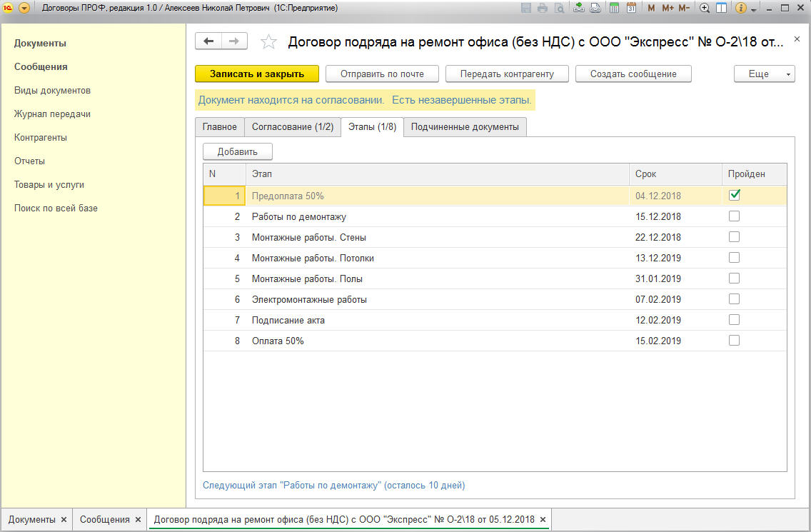Open 'Контрагенты' in the sidebar

click(x=41, y=138)
